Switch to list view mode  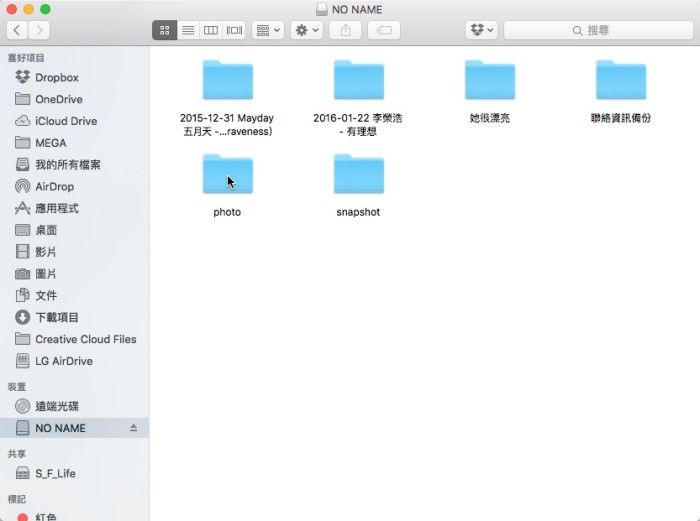(x=188, y=30)
